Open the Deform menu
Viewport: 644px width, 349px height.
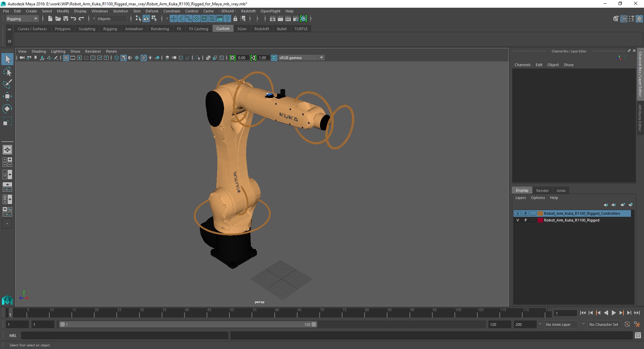[152, 11]
